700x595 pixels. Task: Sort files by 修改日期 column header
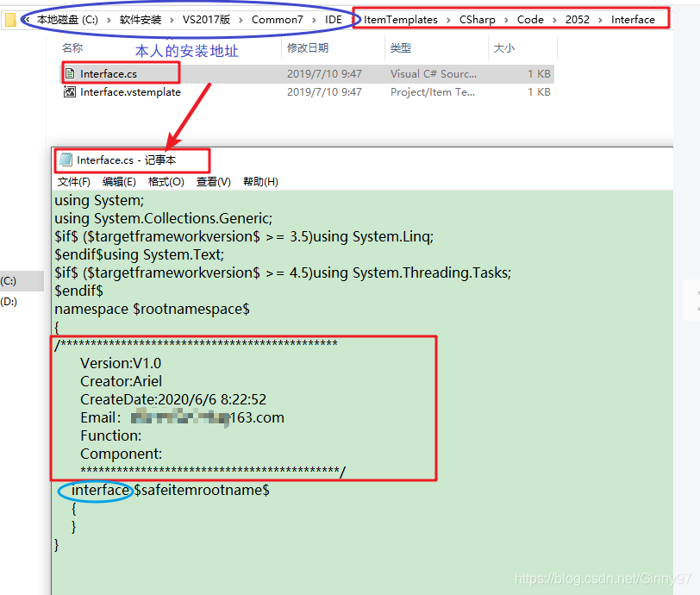[308, 47]
